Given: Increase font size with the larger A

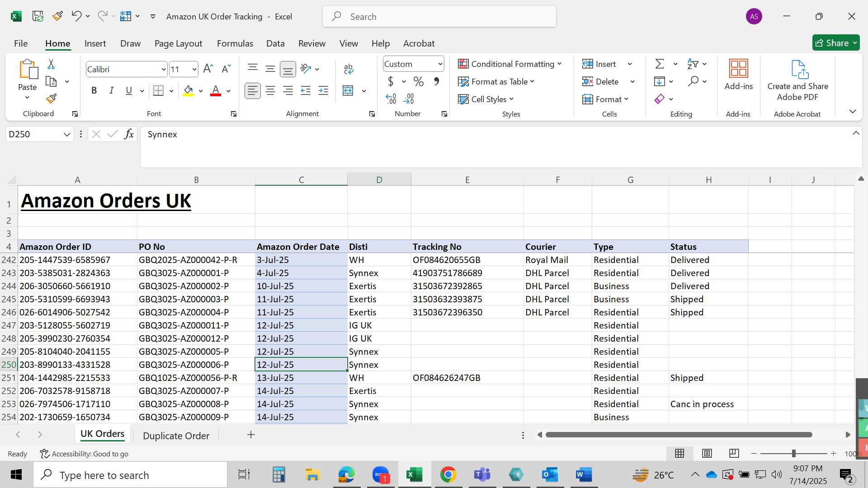Looking at the screenshot, I should click(208, 69).
